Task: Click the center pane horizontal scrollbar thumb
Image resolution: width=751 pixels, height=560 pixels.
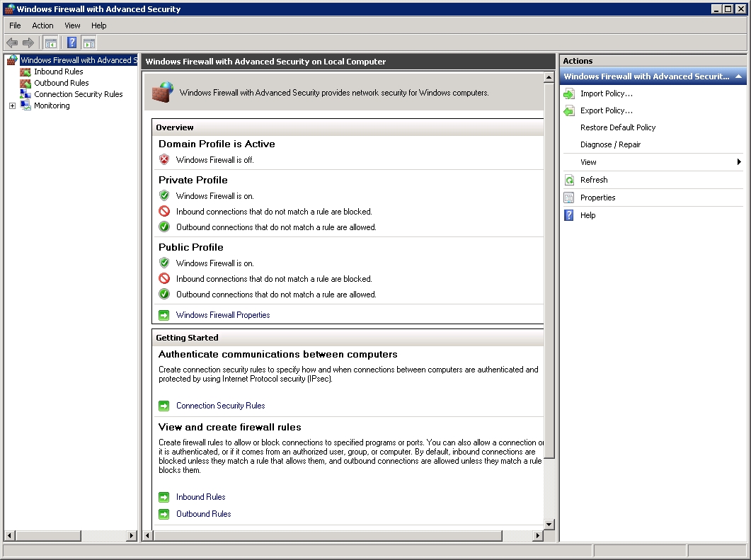Action: pyautogui.click(x=328, y=535)
